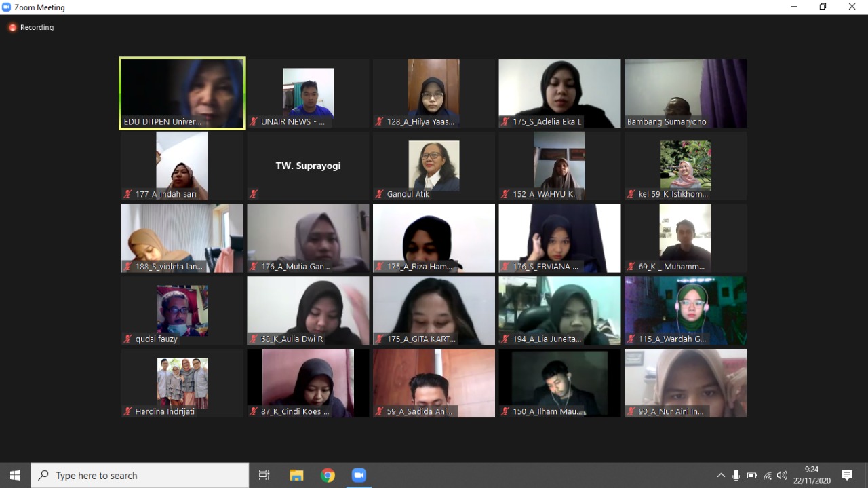868x488 pixels.
Task: Select the TW. Suprayogi participant tile
Action: tap(308, 166)
